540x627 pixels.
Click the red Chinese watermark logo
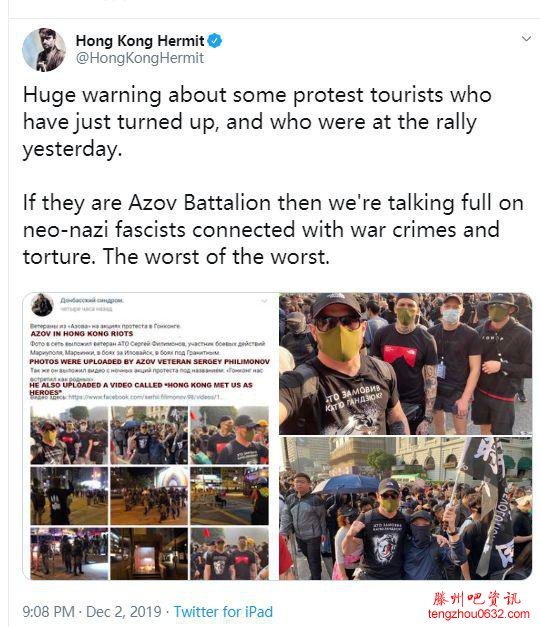[x=476, y=599]
